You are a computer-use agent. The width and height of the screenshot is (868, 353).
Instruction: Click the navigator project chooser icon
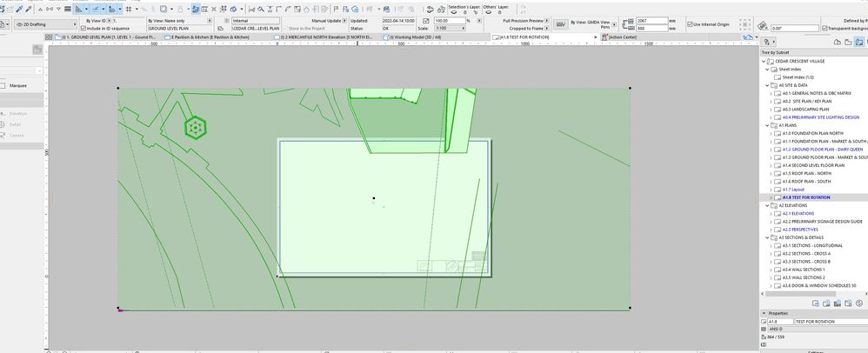766,42
